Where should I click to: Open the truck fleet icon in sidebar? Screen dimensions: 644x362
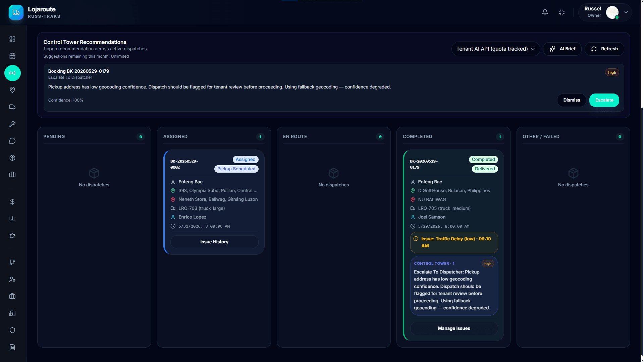coord(12,107)
